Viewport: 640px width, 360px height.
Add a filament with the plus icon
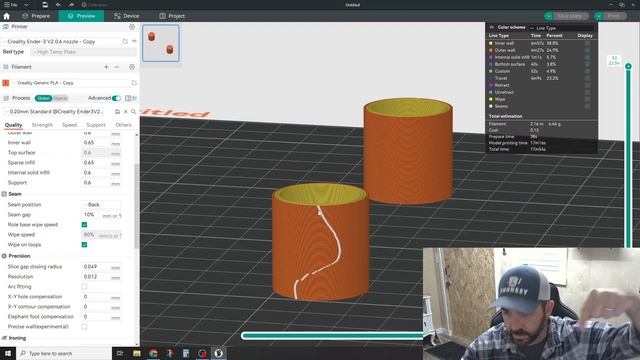[106, 67]
